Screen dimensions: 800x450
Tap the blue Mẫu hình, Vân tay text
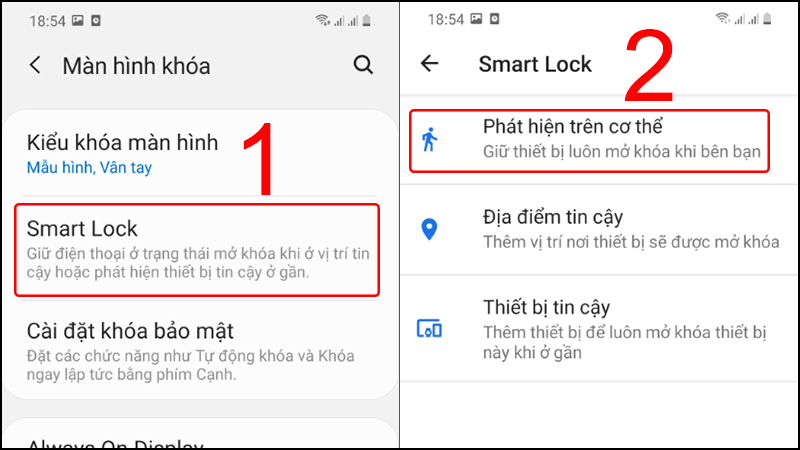pos(89,167)
